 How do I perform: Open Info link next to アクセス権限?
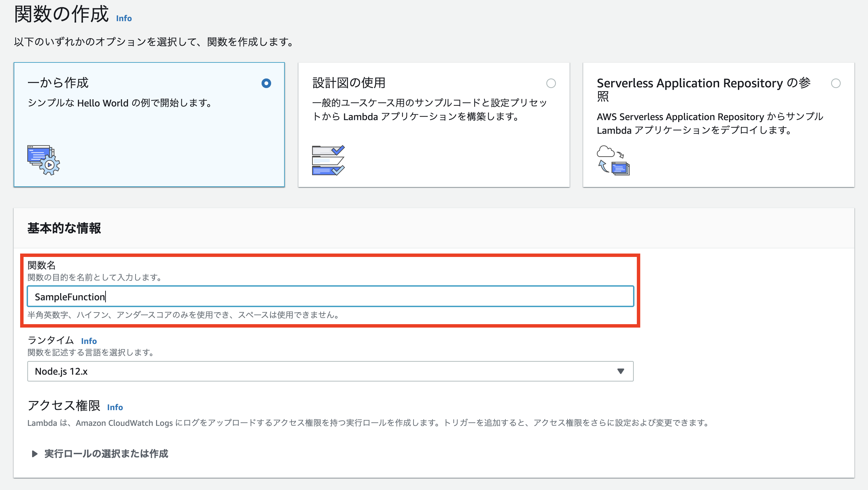click(x=115, y=407)
